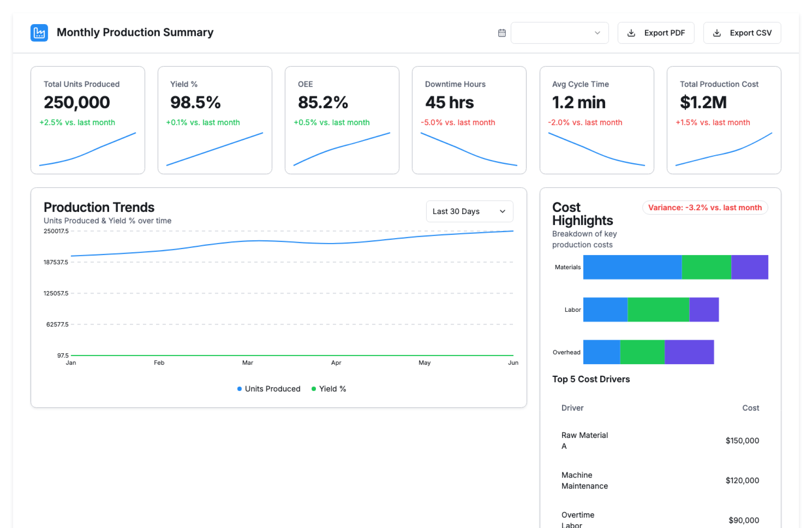This screenshot has height=528, width=812.
Task: Click the Variance -3.2% badge
Action: (705, 208)
